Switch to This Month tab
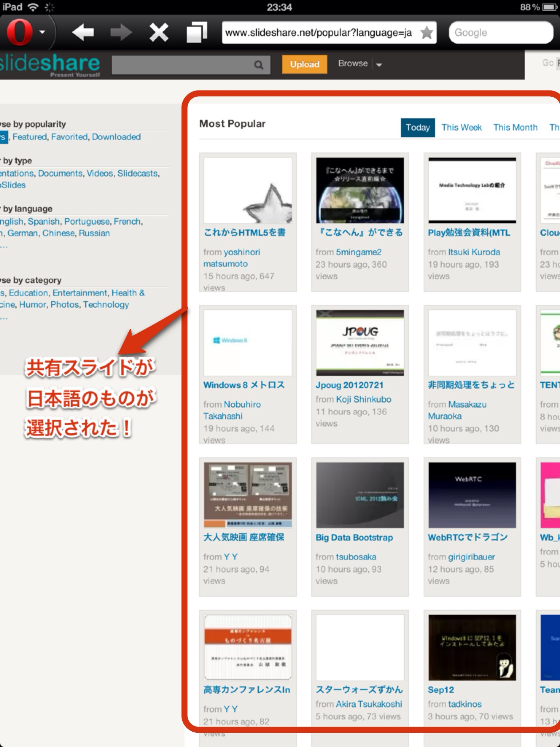 click(516, 127)
